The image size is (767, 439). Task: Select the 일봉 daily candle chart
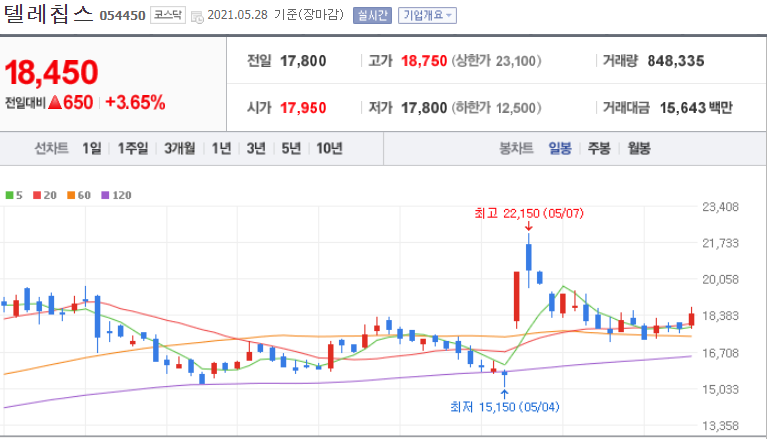tap(560, 148)
